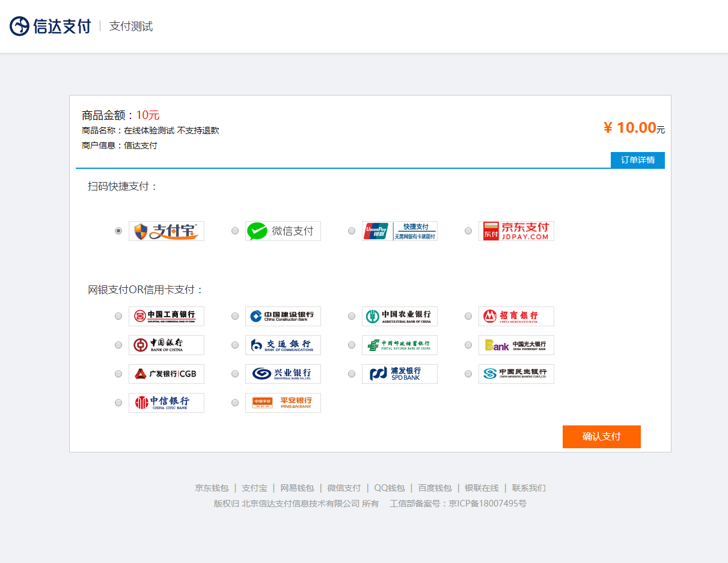Click the 中国工商银行 ICBC logo
Viewport: 728px width, 563px height.
click(167, 317)
